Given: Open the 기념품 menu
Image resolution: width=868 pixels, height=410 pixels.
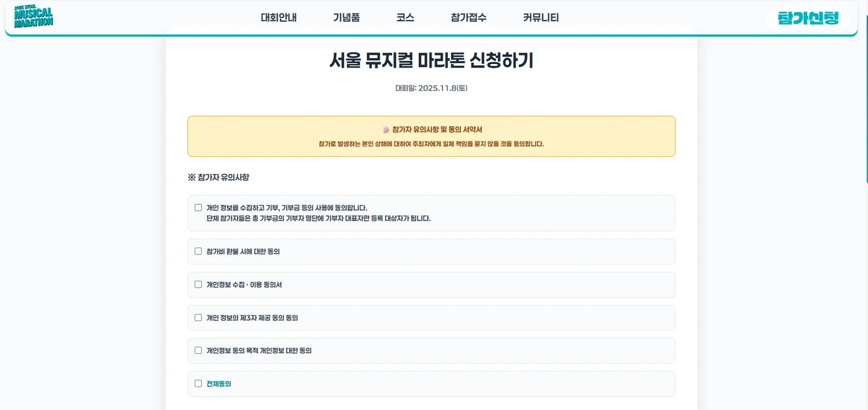Looking at the screenshot, I should click(x=346, y=18).
